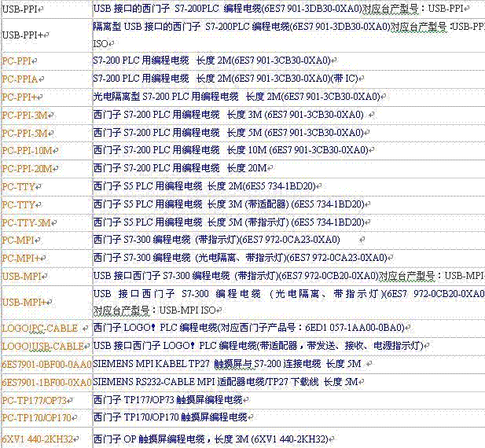The width and height of the screenshot is (485, 448).
Task: Open the PC-PPI-20M link
Action: click(28, 168)
